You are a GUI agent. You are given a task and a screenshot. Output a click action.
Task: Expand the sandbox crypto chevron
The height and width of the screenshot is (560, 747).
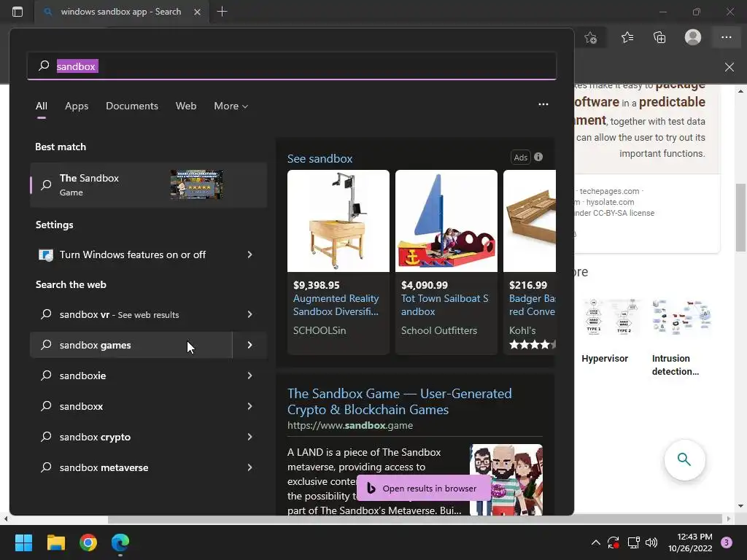[x=249, y=437]
